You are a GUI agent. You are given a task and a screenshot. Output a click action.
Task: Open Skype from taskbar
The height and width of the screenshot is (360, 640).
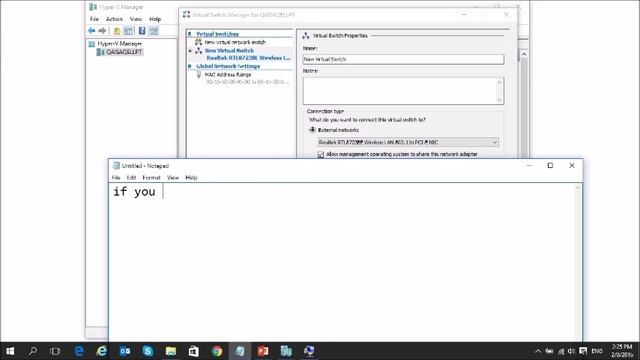click(x=147, y=351)
